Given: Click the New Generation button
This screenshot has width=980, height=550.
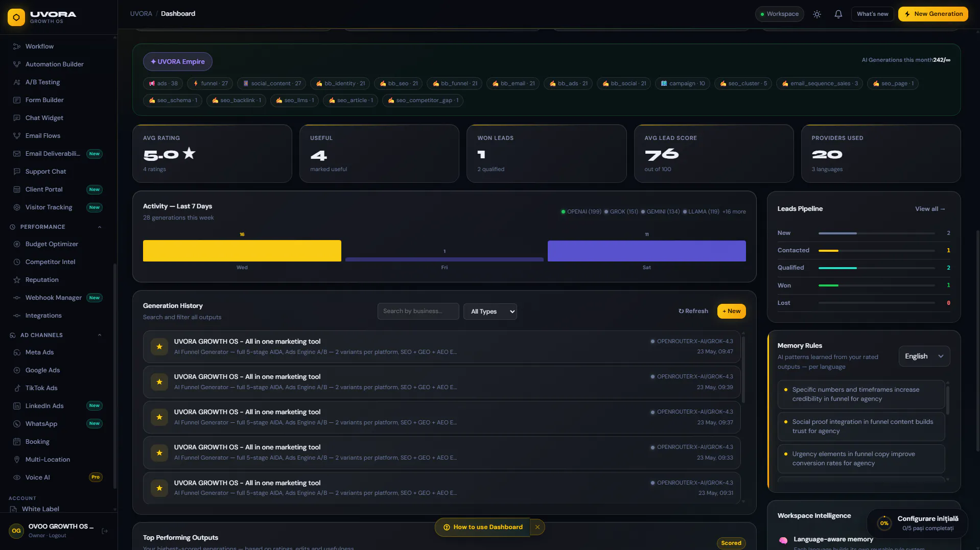Looking at the screenshot, I should [933, 14].
